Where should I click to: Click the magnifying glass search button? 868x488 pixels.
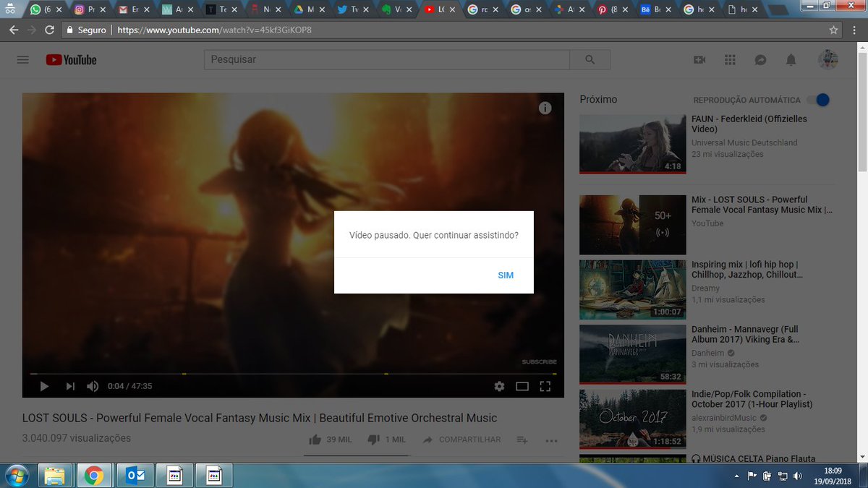pyautogui.click(x=590, y=60)
